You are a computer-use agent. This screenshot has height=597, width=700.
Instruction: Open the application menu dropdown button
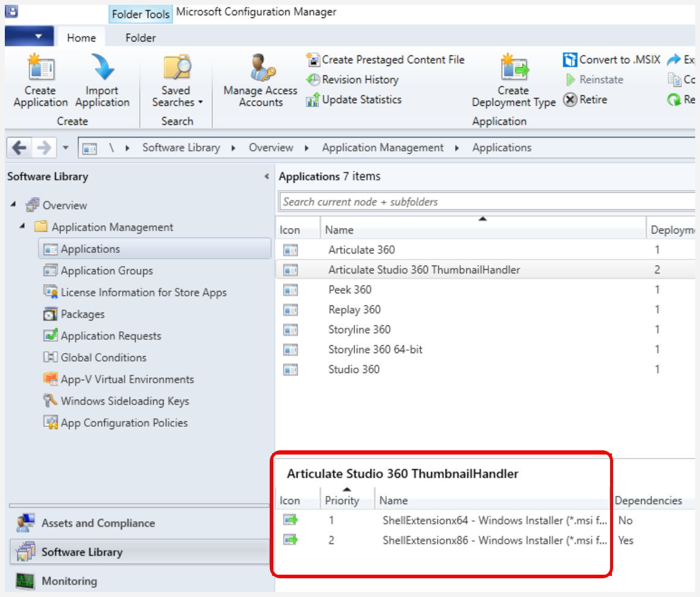tap(30, 36)
